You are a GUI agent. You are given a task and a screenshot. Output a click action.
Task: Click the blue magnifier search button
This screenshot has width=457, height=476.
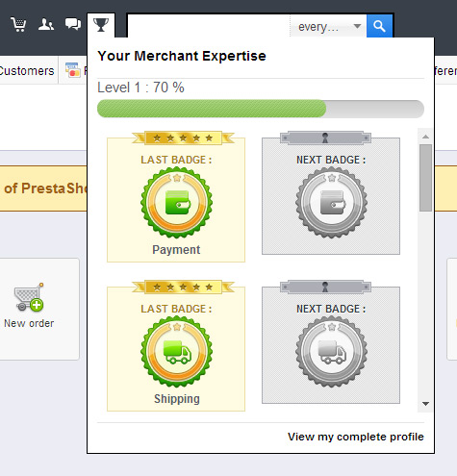(379, 26)
